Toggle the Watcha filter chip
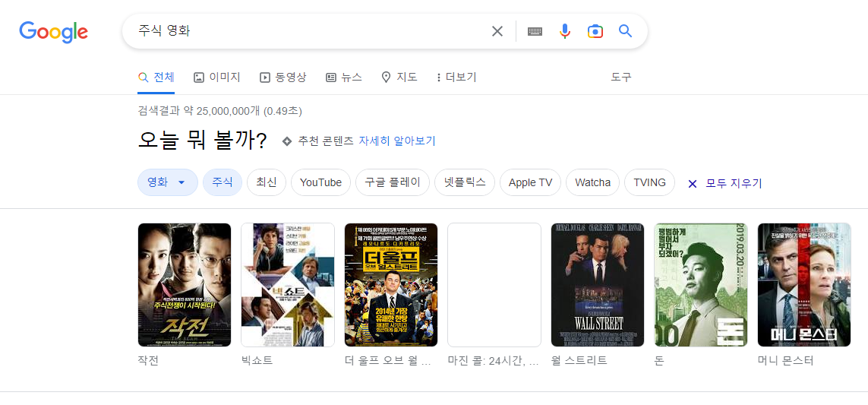Screen dimensions: 868x405 coord(593,182)
